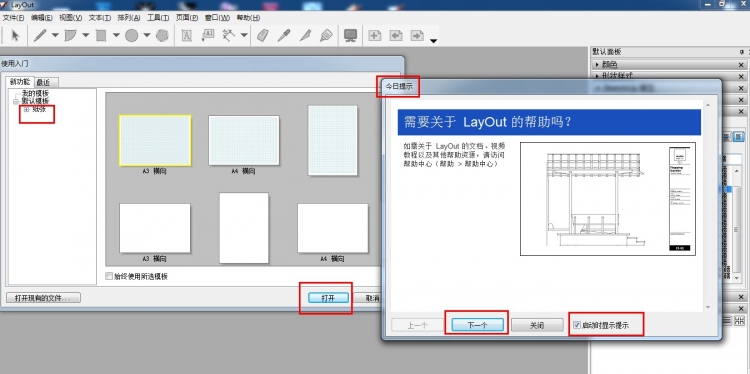Open the 窗口(W) menu
750x374 pixels.
[217, 18]
